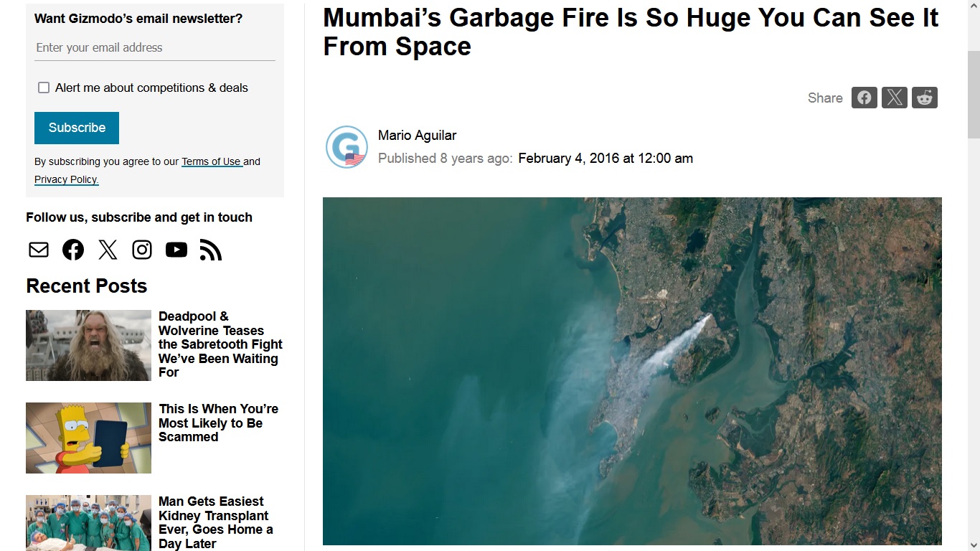
Task: Click the Gizmodo author avatar
Action: (347, 147)
